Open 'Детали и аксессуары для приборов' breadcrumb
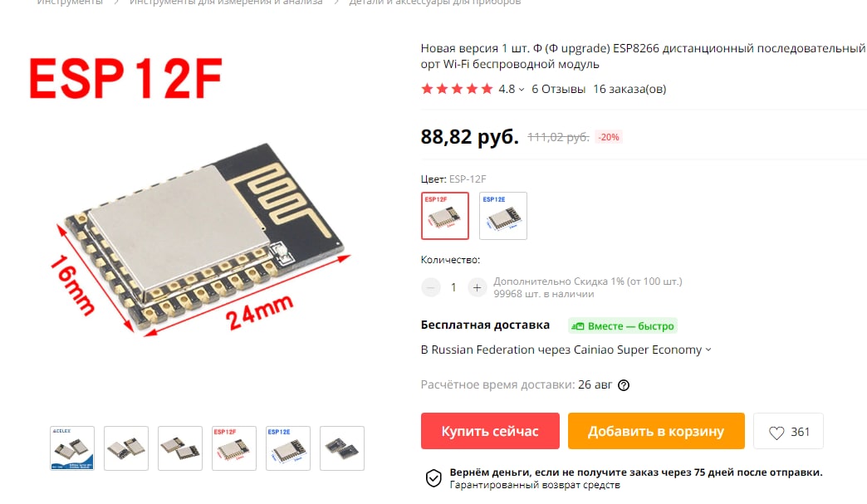The width and height of the screenshot is (867, 504). point(434,2)
